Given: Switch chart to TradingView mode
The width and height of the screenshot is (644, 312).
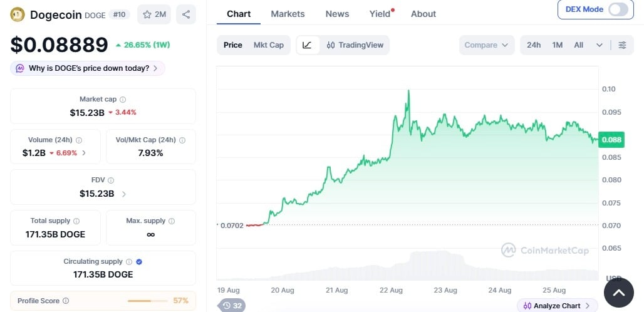Looking at the screenshot, I should point(355,45).
